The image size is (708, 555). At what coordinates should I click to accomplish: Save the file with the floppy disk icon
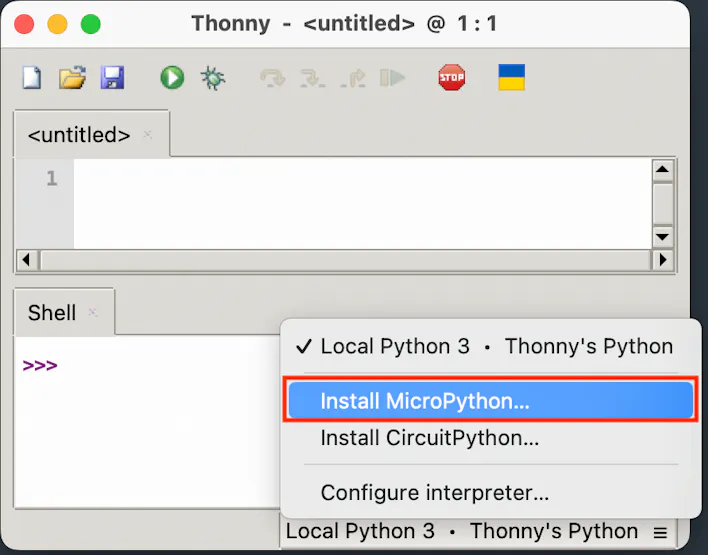click(x=112, y=78)
